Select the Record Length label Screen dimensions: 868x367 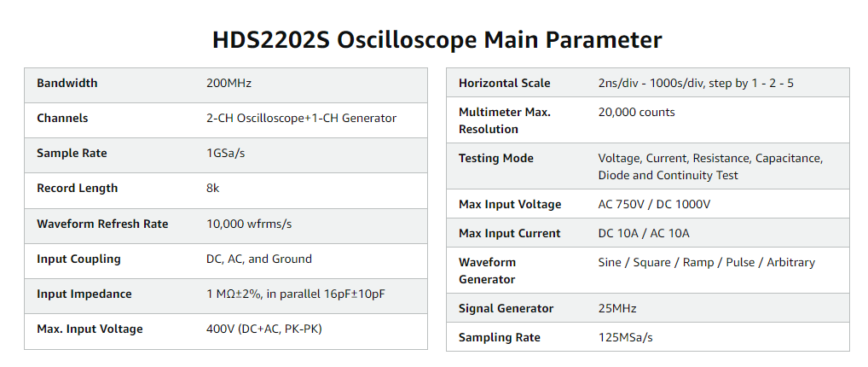click(x=77, y=189)
